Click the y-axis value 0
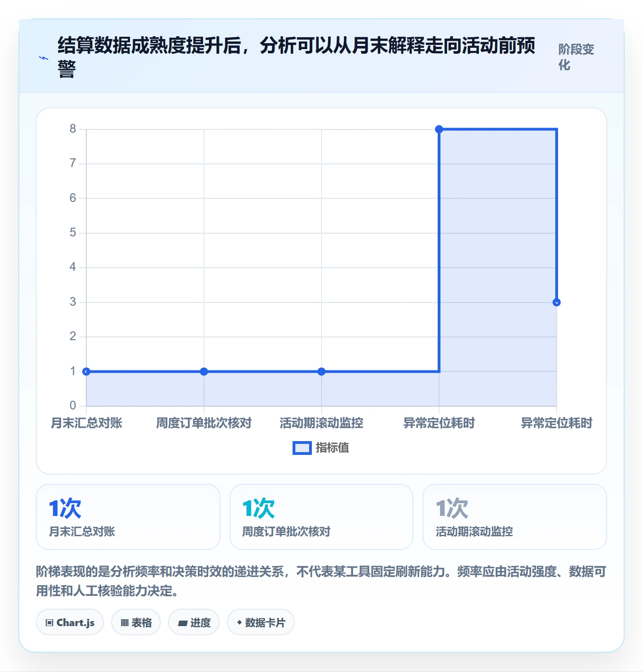 [73, 406]
